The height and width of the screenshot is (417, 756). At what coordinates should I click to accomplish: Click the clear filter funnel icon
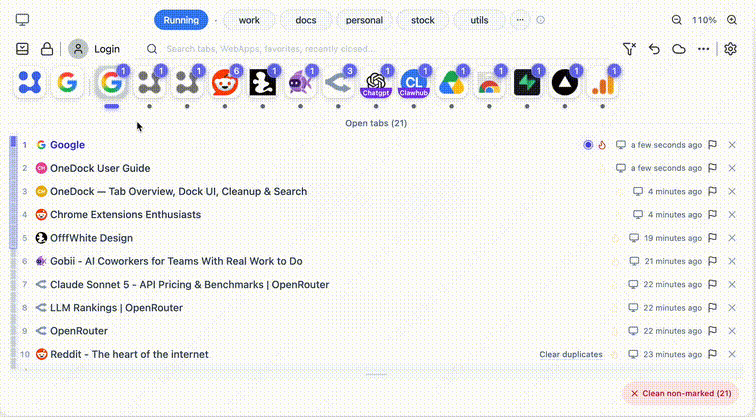coord(629,49)
